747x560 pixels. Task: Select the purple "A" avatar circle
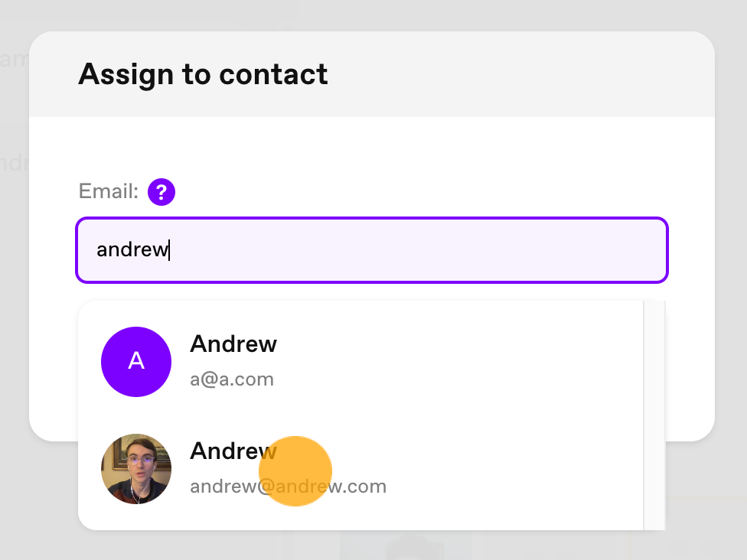136,361
